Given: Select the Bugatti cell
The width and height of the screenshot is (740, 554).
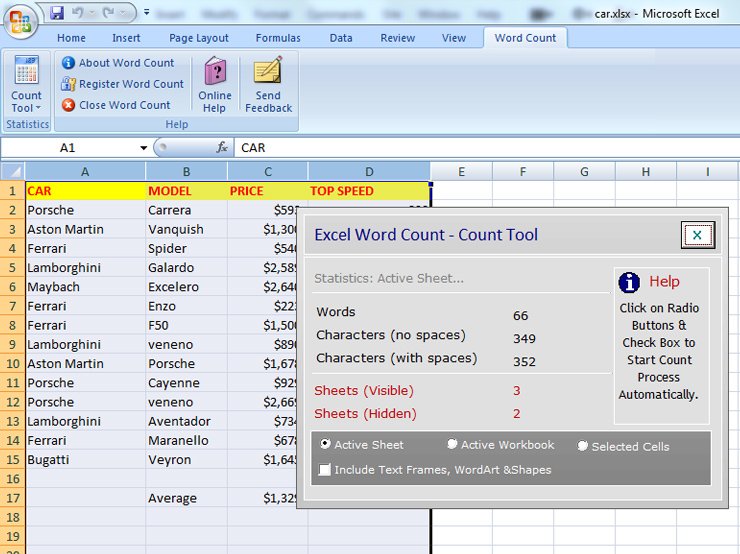Looking at the screenshot, I should click(x=85, y=460).
